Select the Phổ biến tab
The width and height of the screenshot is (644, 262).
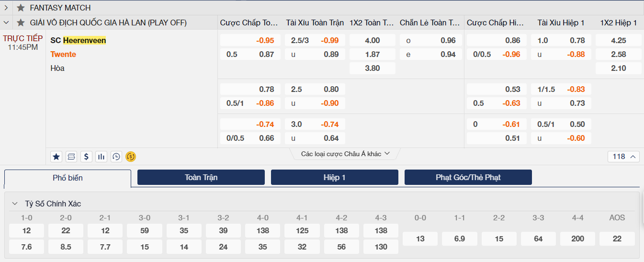click(x=68, y=178)
